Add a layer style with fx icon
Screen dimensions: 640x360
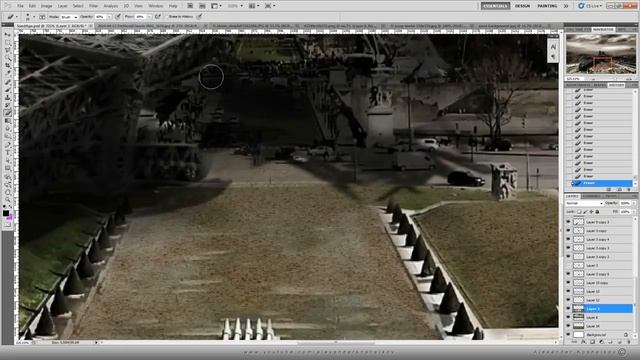[x=584, y=342]
